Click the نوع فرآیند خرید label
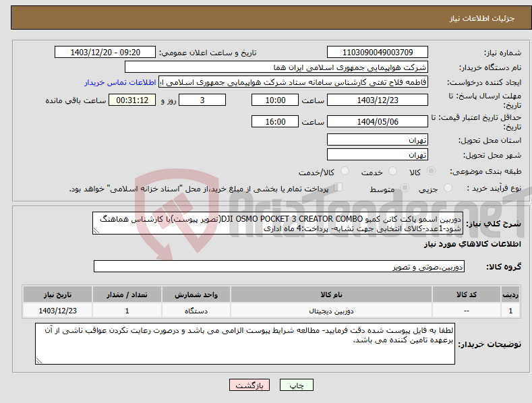 click(494, 188)
